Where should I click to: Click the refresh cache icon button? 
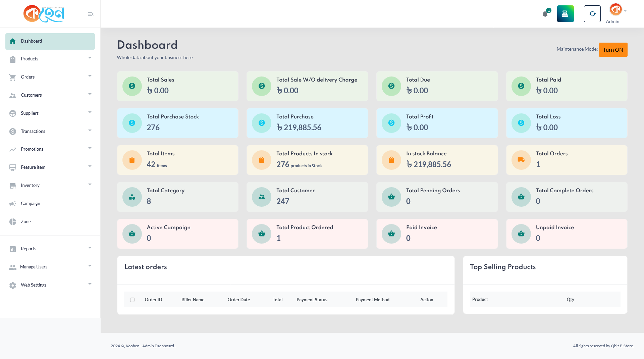click(592, 14)
